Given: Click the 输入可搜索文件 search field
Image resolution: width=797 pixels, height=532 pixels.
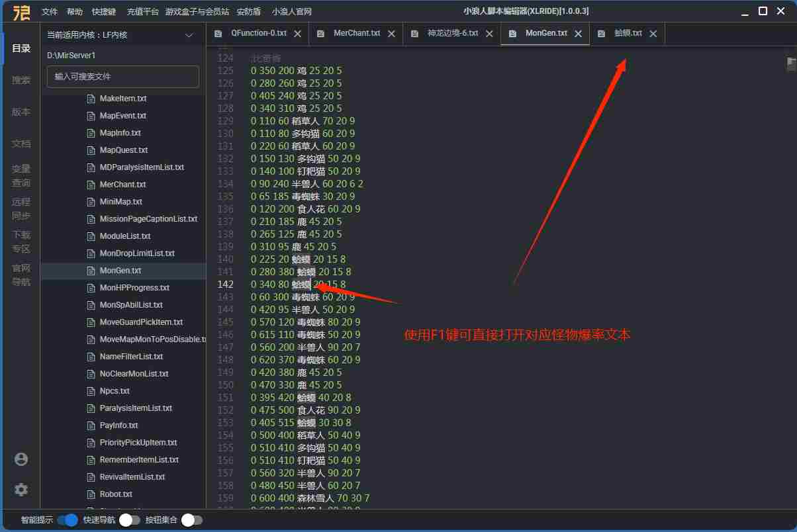Looking at the screenshot, I should [x=123, y=77].
